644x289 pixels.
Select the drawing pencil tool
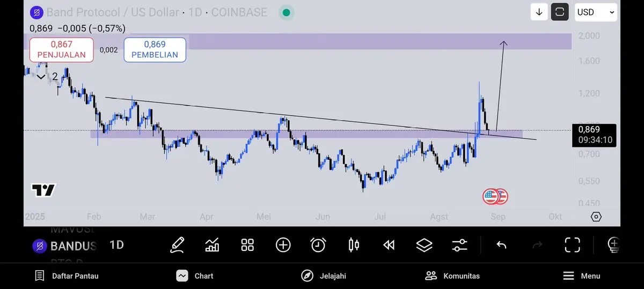[177, 245]
